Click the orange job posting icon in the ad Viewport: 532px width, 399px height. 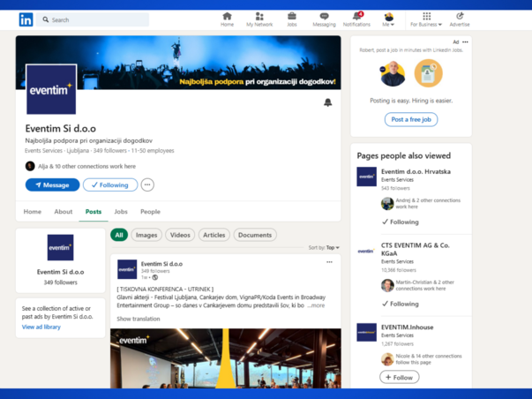pyautogui.click(x=429, y=73)
